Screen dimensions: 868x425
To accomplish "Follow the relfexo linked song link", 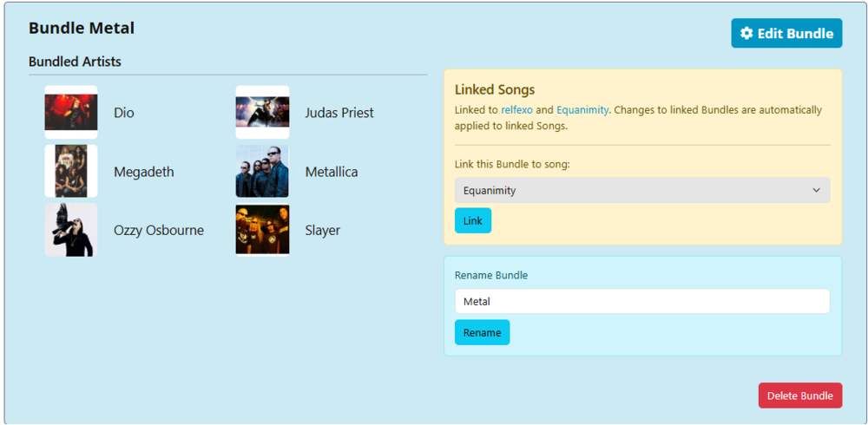I will click(x=516, y=109).
